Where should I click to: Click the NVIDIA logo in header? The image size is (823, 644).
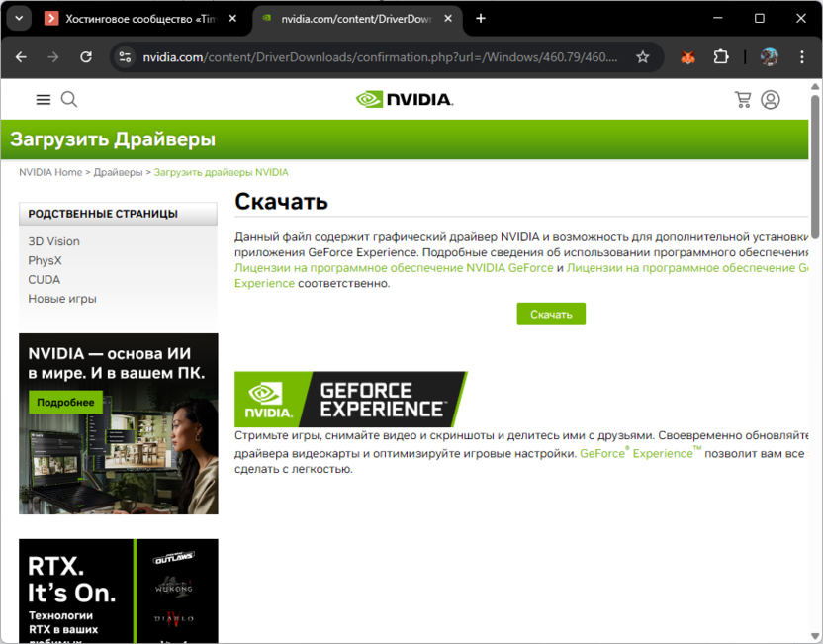click(405, 99)
